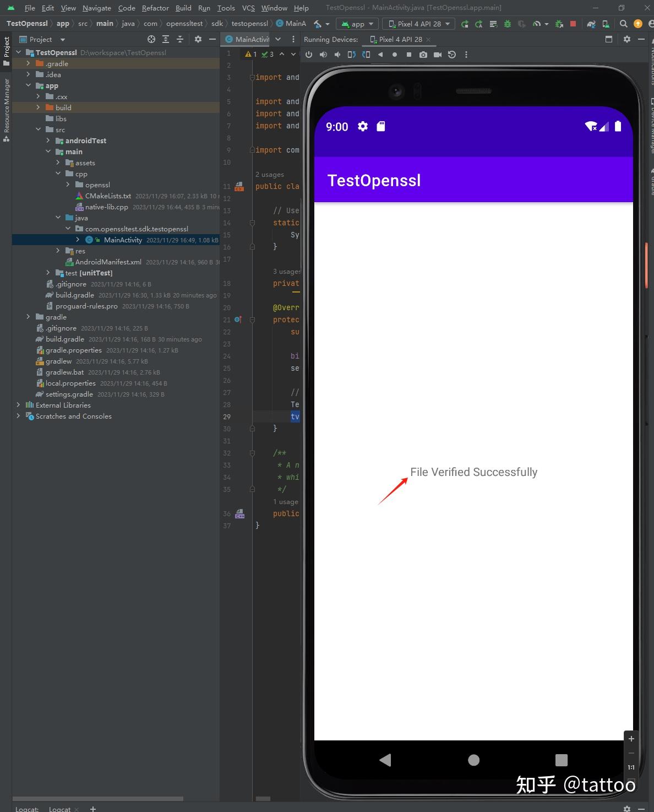The image size is (654, 812).
Task: Click the emulator volume up icon
Action: (323, 55)
